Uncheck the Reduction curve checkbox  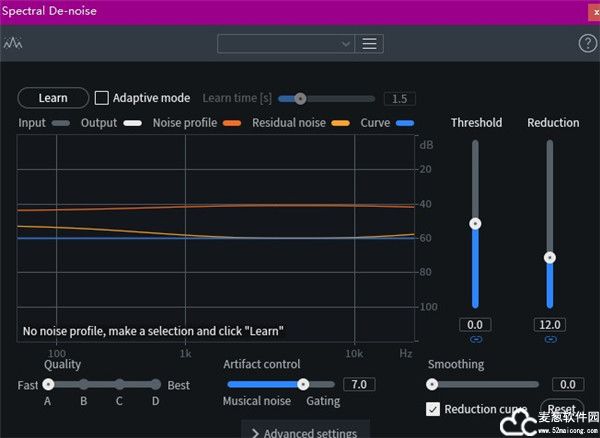[433, 409]
